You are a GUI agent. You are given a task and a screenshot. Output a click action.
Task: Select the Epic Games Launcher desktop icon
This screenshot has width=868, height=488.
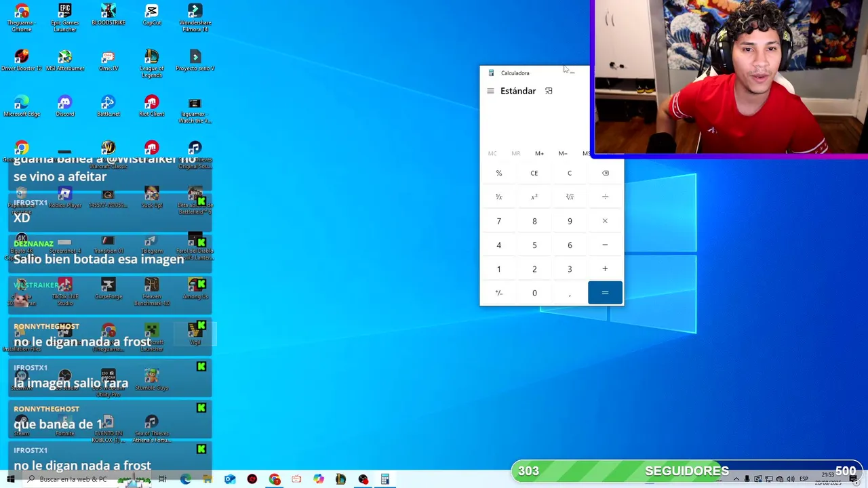pyautogui.click(x=65, y=18)
